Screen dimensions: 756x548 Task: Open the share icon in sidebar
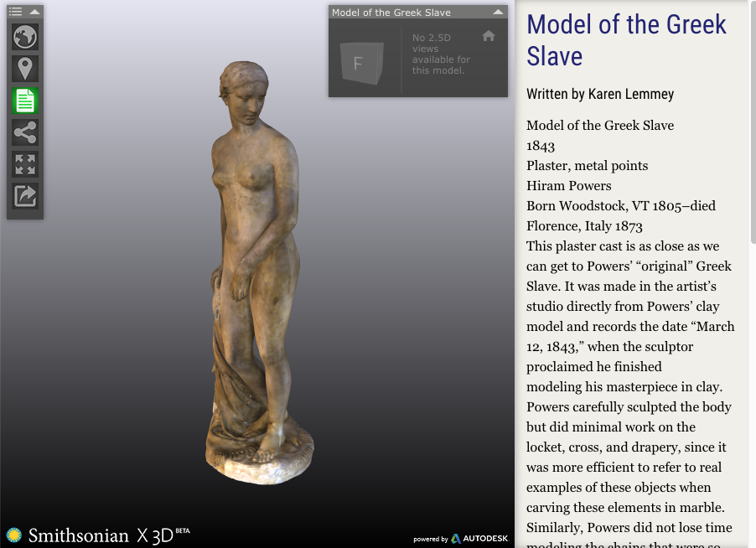[25, 132]
